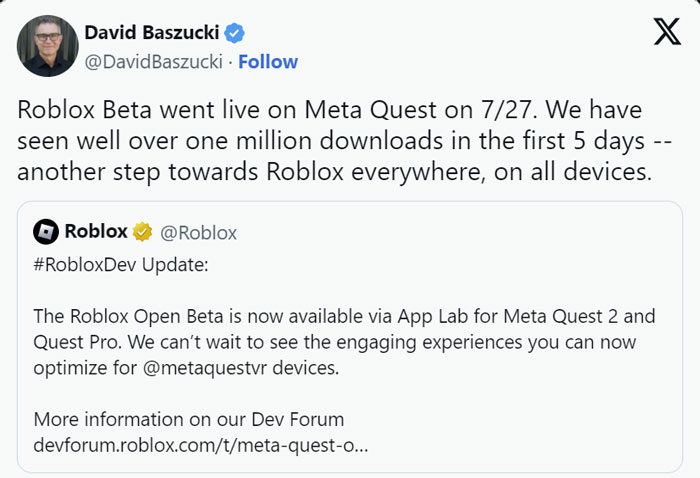Open David Baszucki's profile photo

(x=48, y=46)
